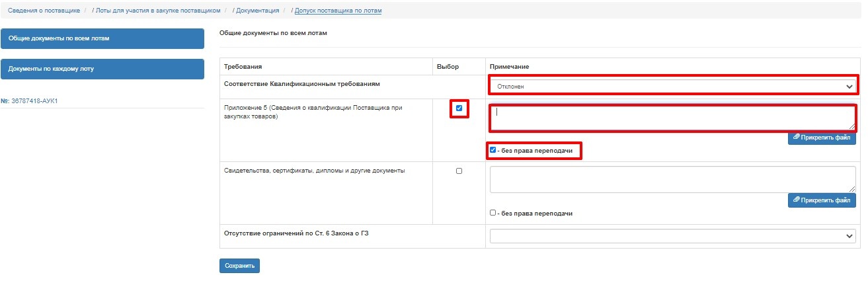The width and height of the screenshot is (868, 283).
Task: Click the Сохранить button
Action: [239, 266]
